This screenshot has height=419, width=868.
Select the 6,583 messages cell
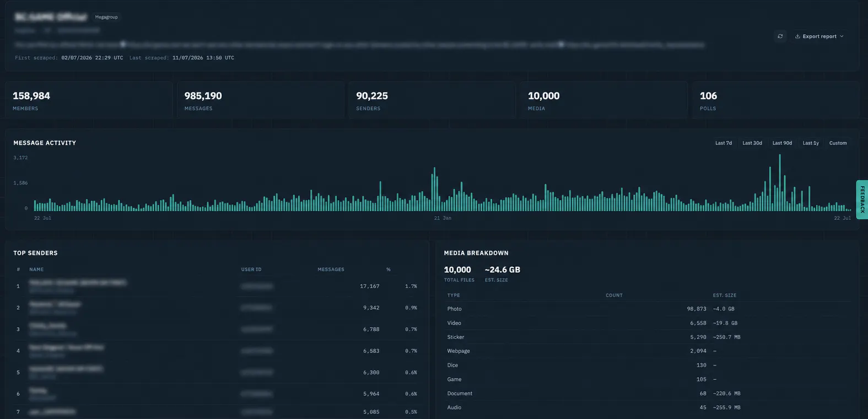(x=371, y=351)
